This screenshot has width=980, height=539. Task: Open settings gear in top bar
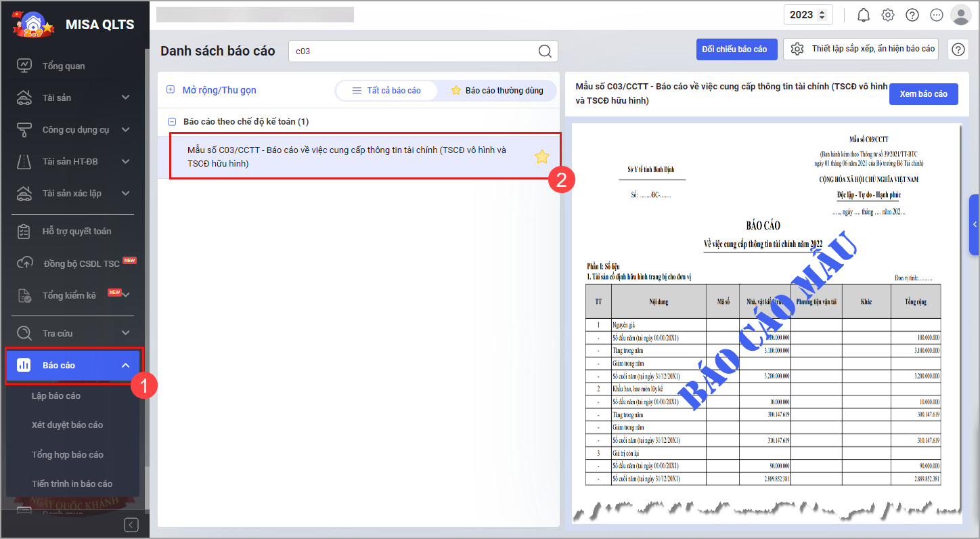888,15
